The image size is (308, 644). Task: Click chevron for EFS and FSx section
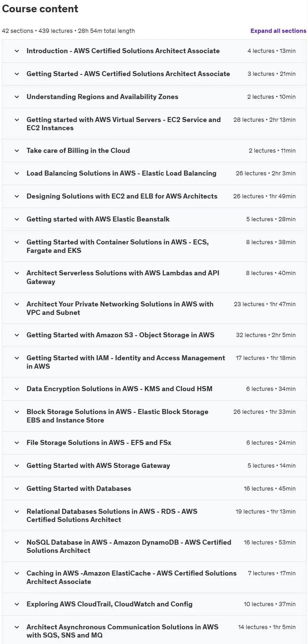click(17, 443)
